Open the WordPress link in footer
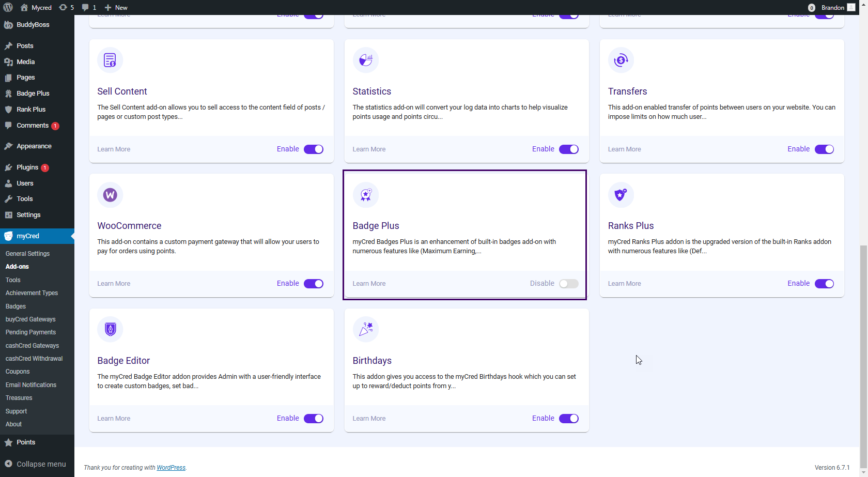 171,468
